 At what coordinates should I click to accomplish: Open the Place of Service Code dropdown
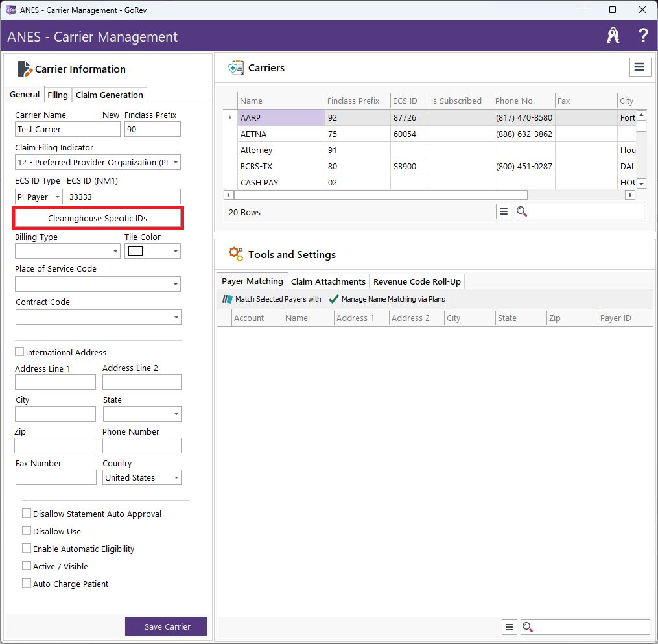click(x=176, y=284)
